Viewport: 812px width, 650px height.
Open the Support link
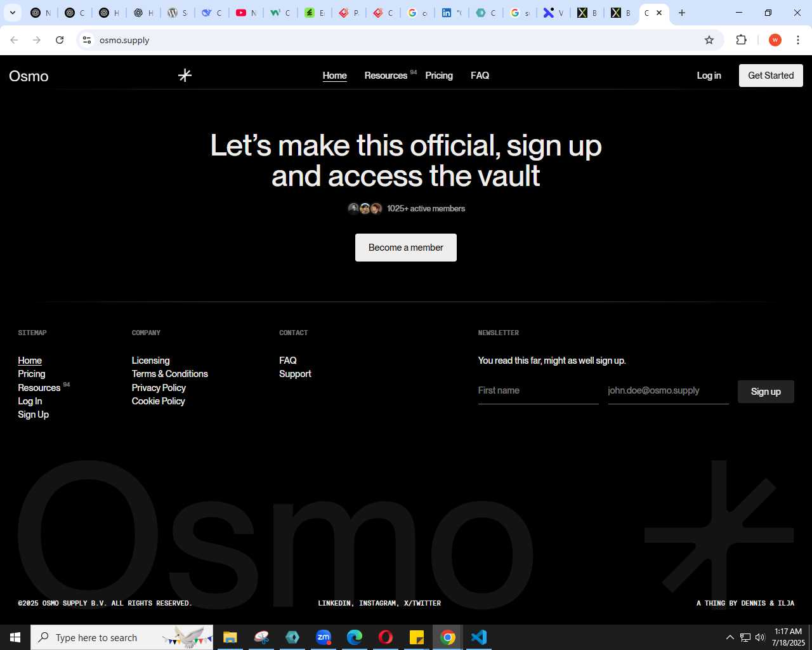pos(295,374)
